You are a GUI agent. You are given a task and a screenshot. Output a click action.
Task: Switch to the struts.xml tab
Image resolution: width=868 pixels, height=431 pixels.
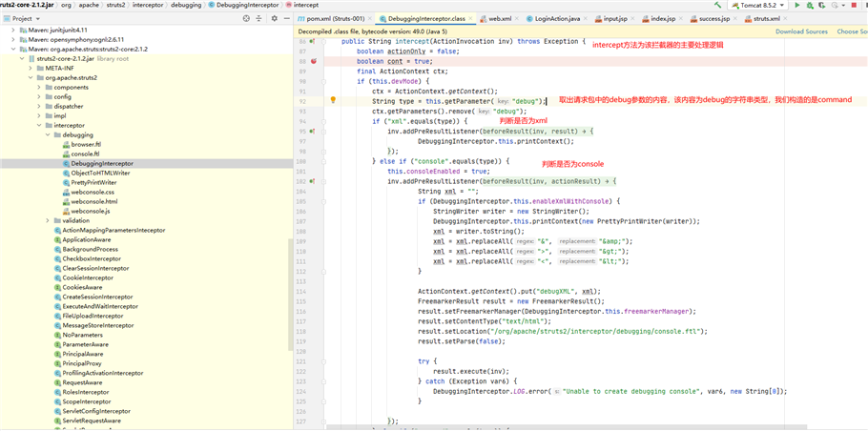click(x=766, y=19)
